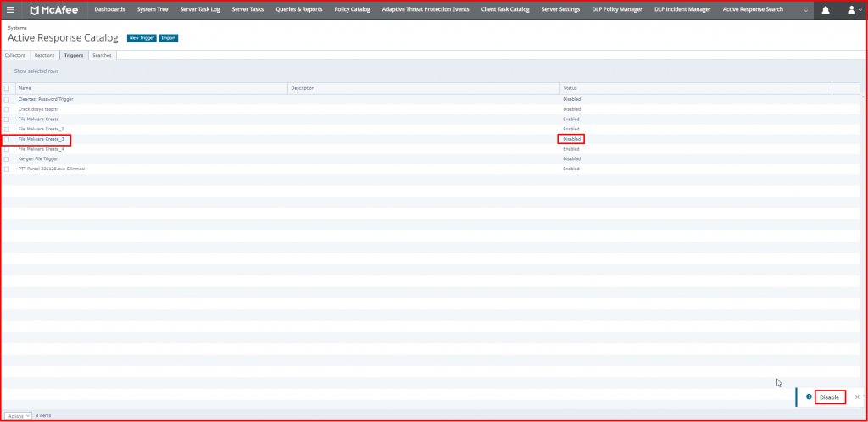Select the Triggers tab
The width and height of the screenshot is (868, 422).
(74, 55)
